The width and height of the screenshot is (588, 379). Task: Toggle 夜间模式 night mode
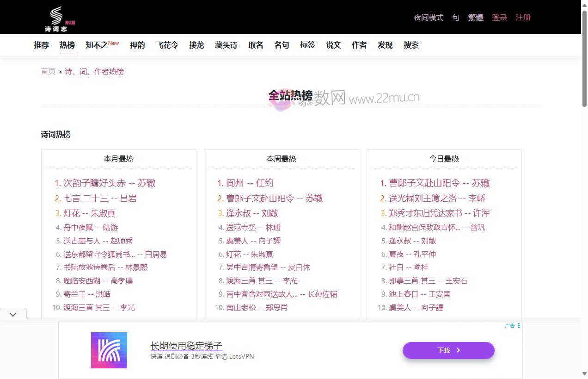click(428, 18)
